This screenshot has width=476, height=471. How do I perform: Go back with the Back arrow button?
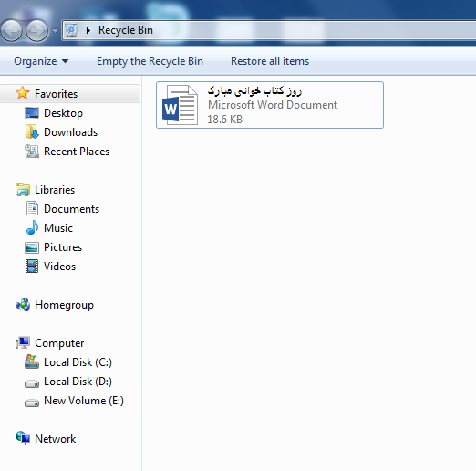pos(12,30)
